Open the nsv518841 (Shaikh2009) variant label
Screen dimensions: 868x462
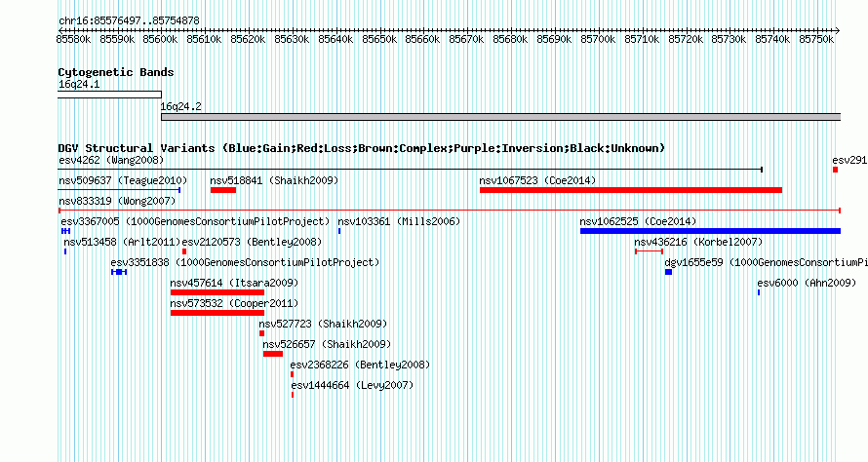(x=274, y=181)
